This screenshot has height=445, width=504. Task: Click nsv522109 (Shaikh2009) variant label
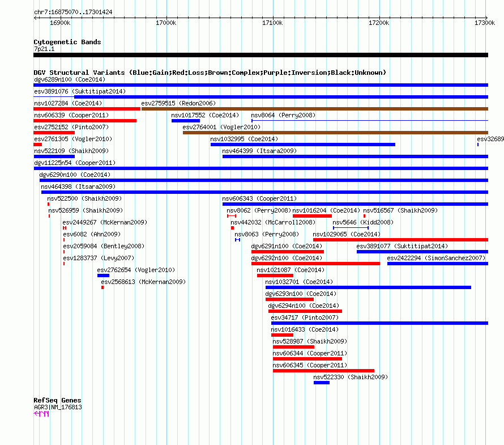71,151
